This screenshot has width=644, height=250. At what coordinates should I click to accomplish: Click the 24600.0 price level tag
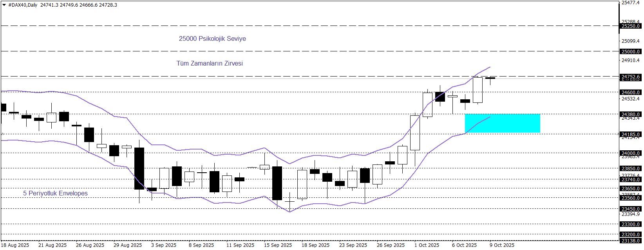pyautogui.click(x=630, y=93)
